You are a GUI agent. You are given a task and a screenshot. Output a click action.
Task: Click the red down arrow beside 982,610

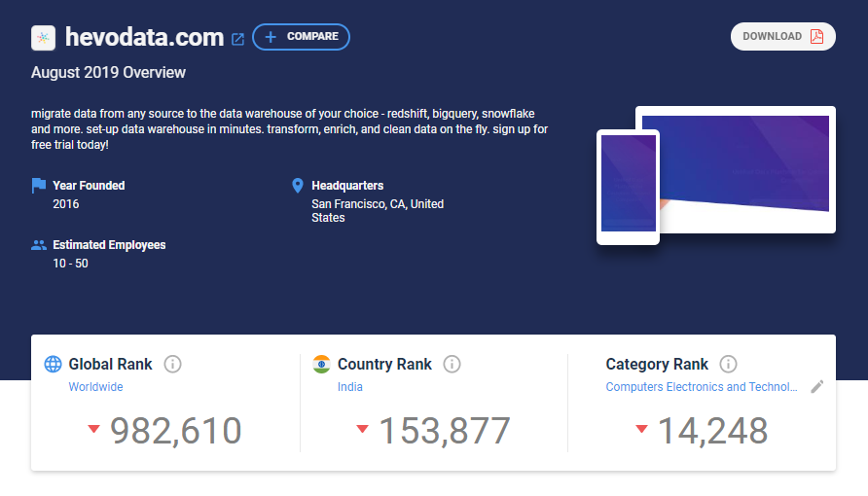click(93, 429)
